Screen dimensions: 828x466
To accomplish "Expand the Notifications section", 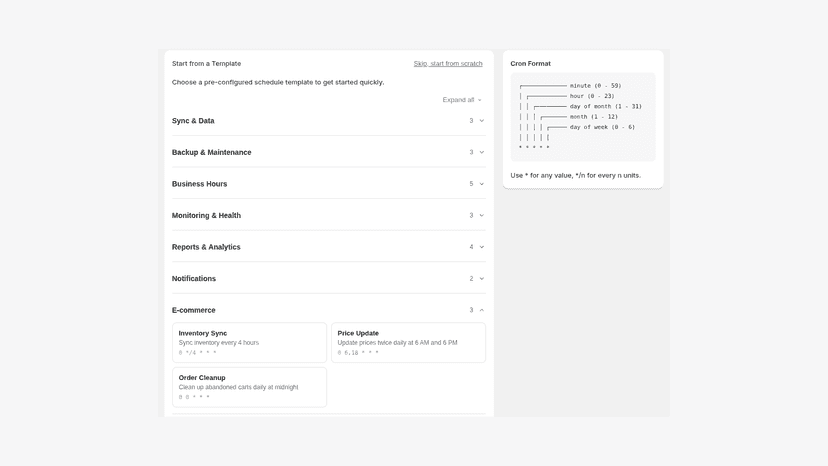I will pyautogui.click(x=328, y=278).
